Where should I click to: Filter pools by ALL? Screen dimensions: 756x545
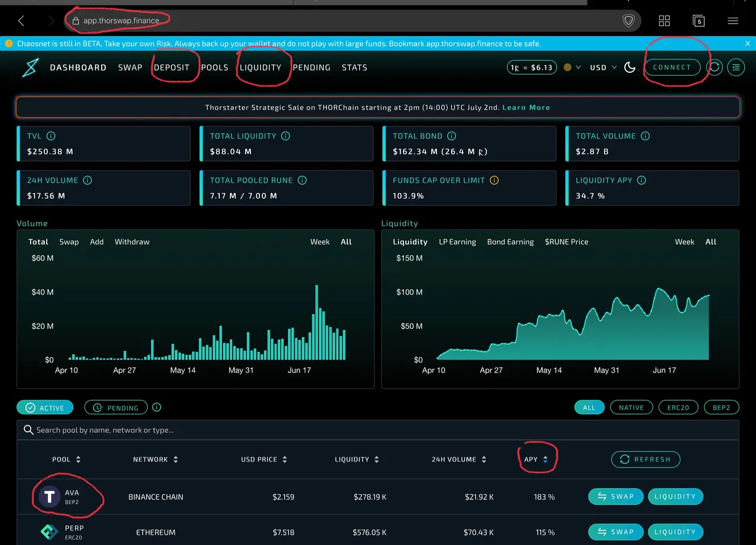(x=589, y=407)
